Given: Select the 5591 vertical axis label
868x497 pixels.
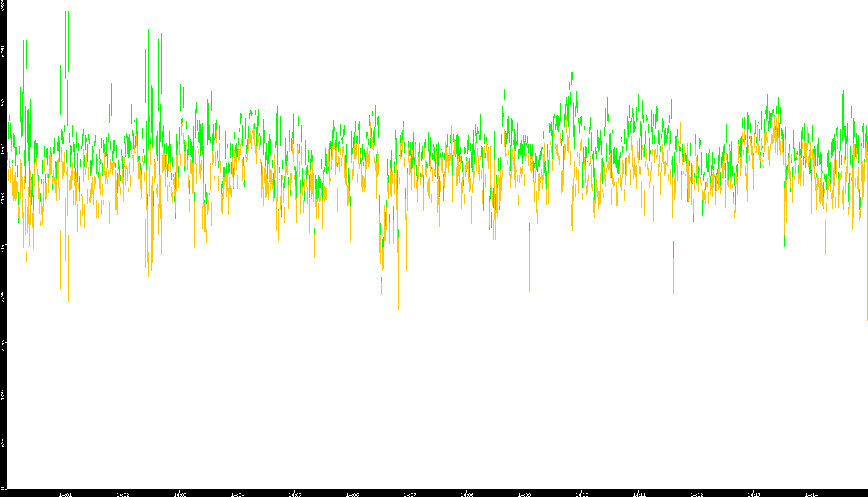Looking at the screenshot, I should pyautogui.click(x=3, y=100).
